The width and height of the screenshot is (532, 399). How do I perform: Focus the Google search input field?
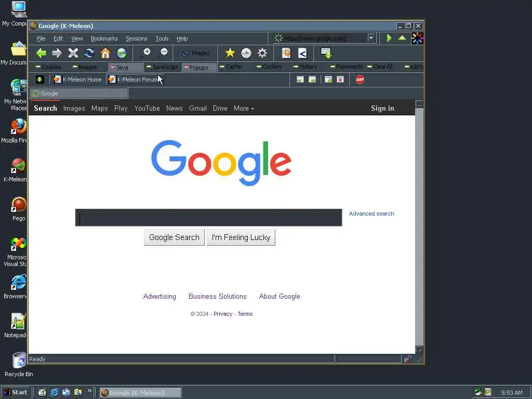click(209, 218)
